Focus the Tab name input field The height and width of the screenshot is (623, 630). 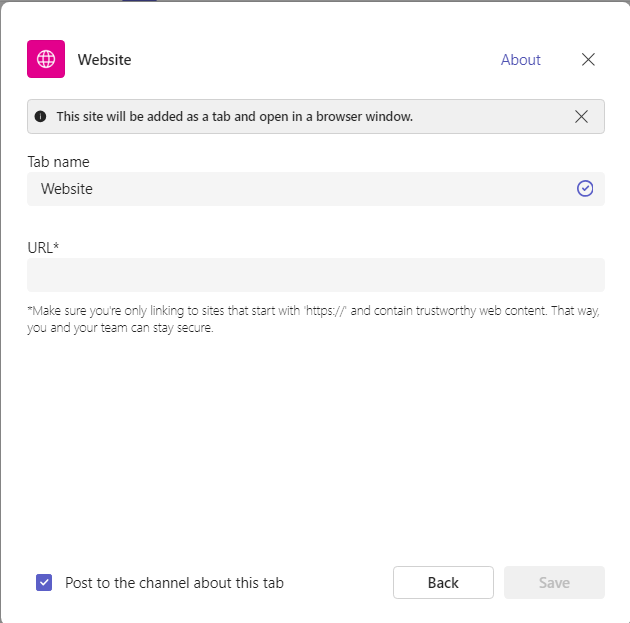[316, 189]
